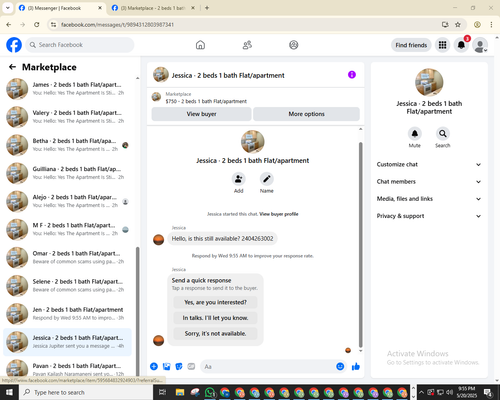Open M F conversation in the list
The image size is (500, 400).
tap(67, 229)
